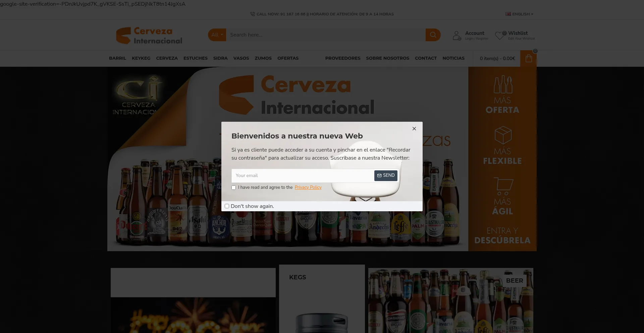Click the Más Ágil cart icon

click(x=502, y=186)
